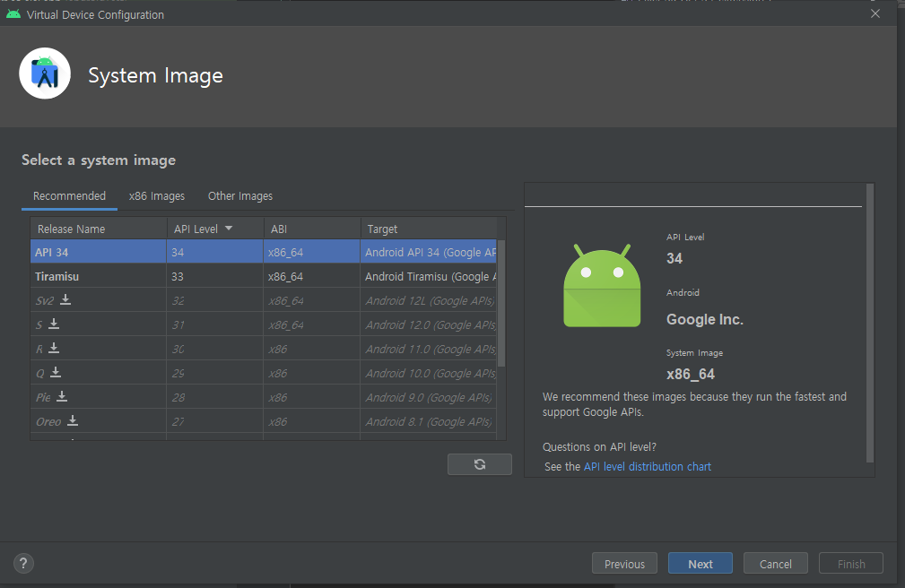The width and height of the screenshot is (905, 588).
Task: Open the API level distribution chart link
Action: coord(647,466)
